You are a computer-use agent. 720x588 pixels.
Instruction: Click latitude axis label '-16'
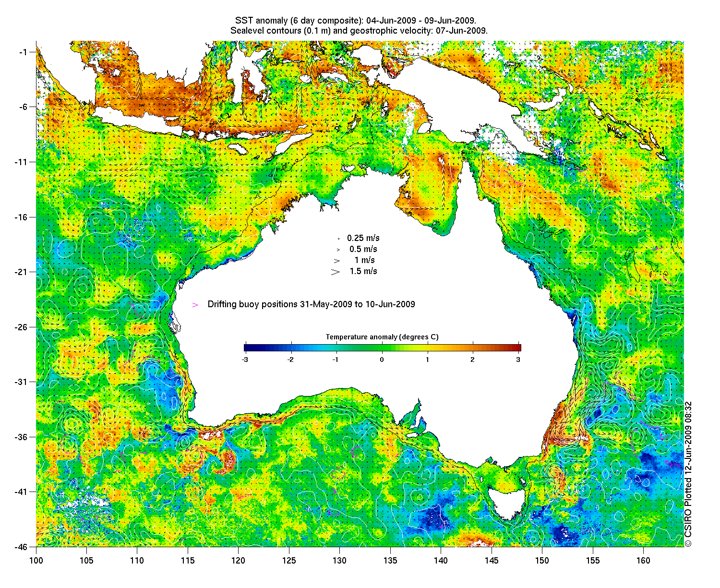pyautogui.click(x=21, y=217)
